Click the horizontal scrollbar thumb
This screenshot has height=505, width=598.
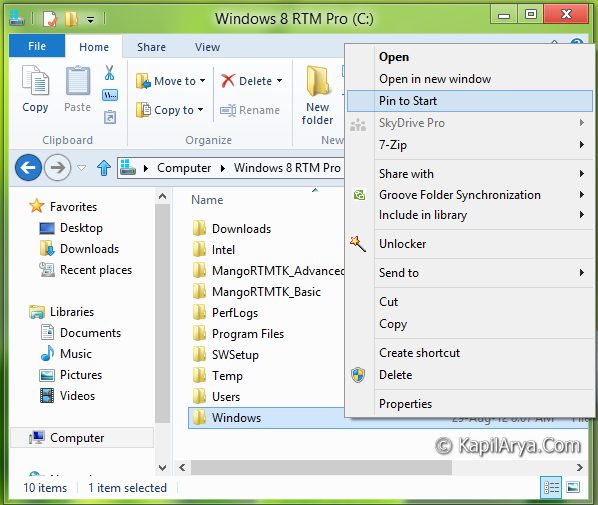(321, 467)
